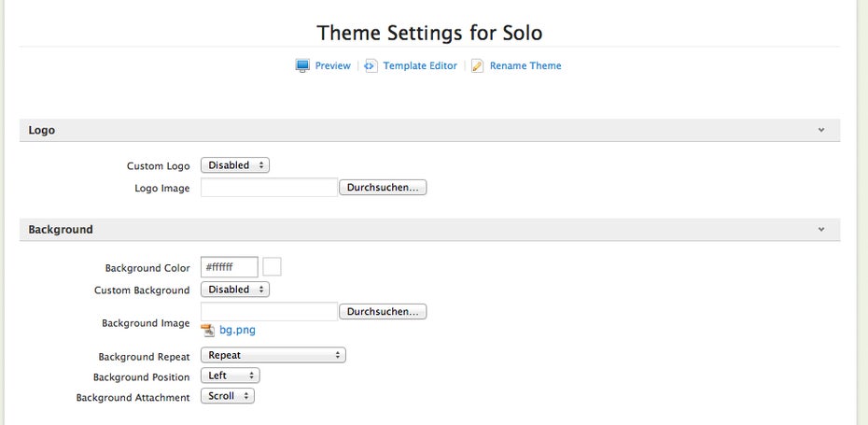Screen dimensions: 868x425
Task: Open the Background Position dropdown
Action: pyautogui.click(x=231, y=375)
